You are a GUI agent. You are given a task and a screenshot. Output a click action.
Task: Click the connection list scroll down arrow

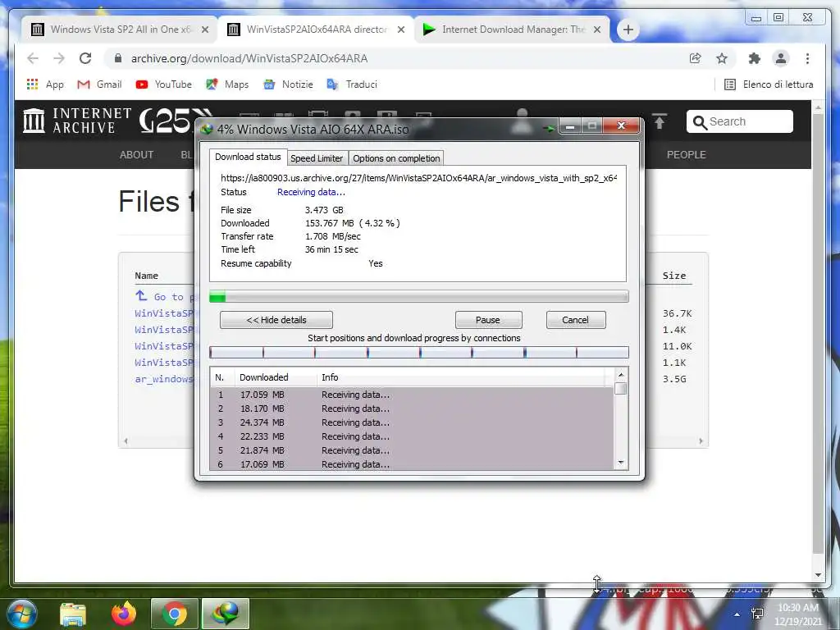pos(621,463)
